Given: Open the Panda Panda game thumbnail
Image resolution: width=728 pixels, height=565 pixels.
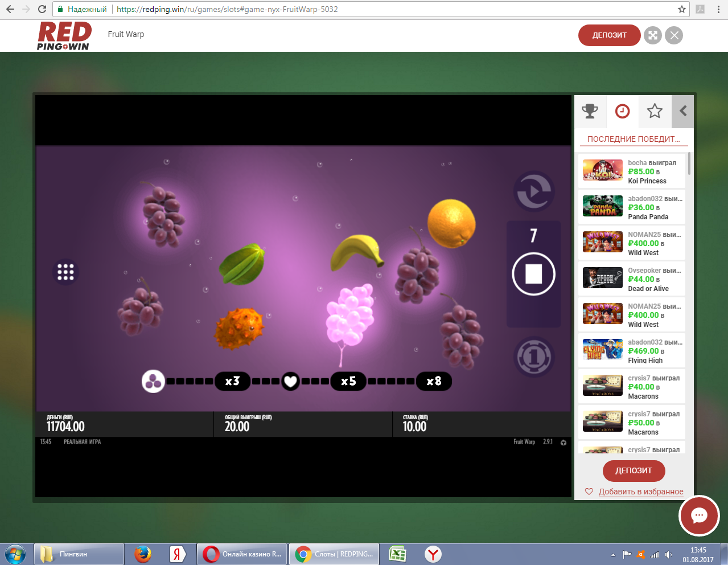Looking at the screenshot, I should click(x=603, y=206).
